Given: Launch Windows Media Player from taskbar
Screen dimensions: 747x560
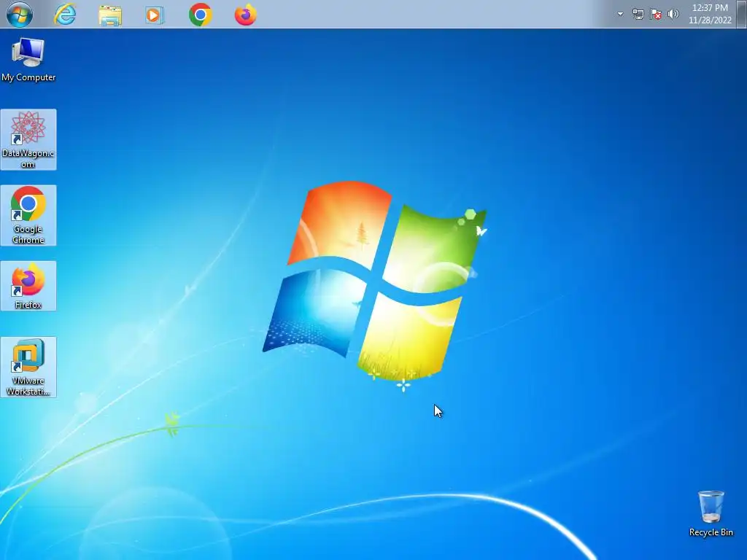Looking at the screenshot, I should (155, 15).
